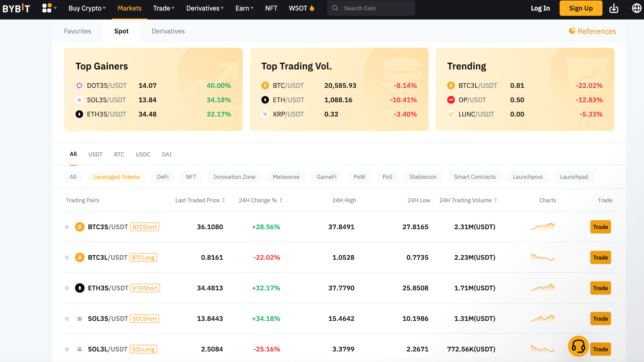Expand the Buy Crypto dropdown

(87, 8)
